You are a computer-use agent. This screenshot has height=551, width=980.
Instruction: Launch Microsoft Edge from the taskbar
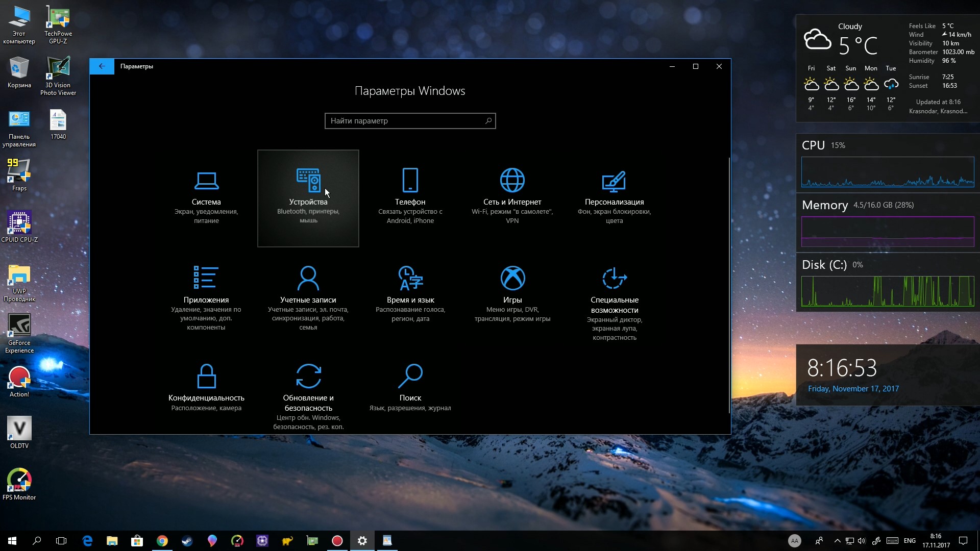[87, 541]
